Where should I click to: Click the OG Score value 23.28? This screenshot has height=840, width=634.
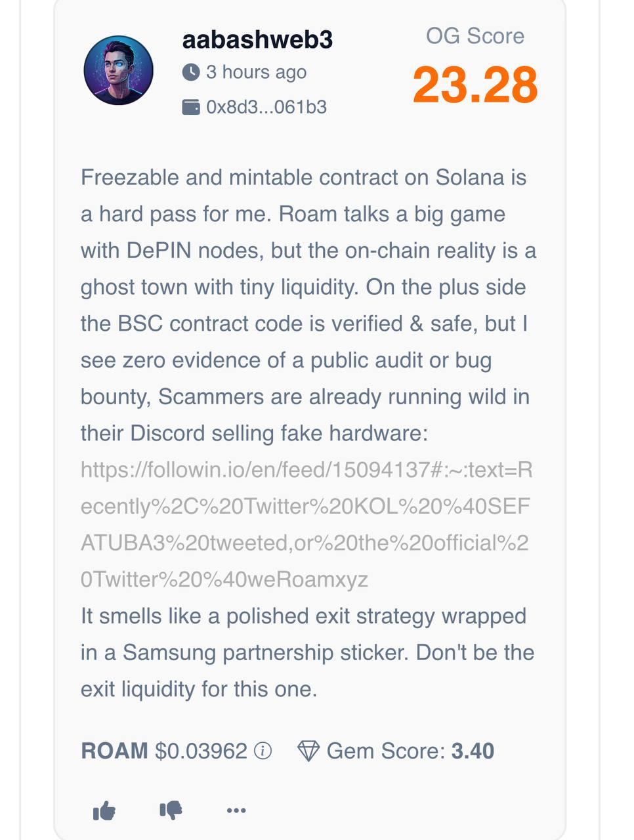(x=475, y=85)
